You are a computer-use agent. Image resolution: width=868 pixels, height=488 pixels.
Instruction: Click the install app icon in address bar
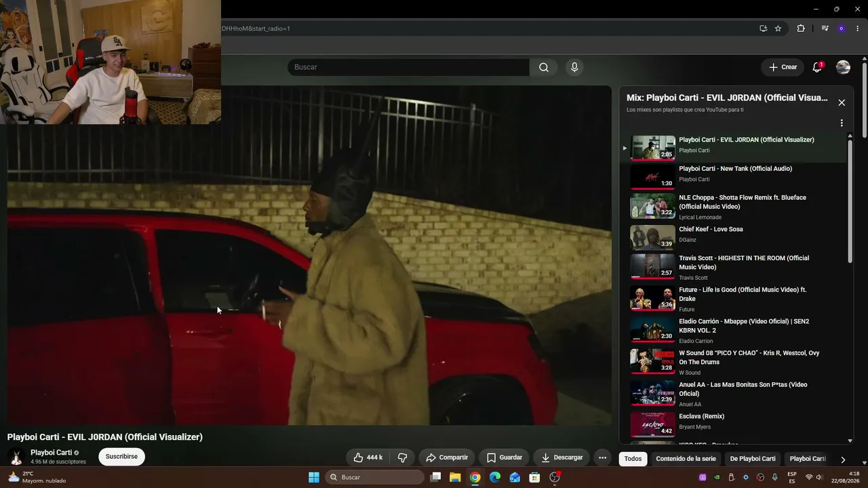pos(763,28)
